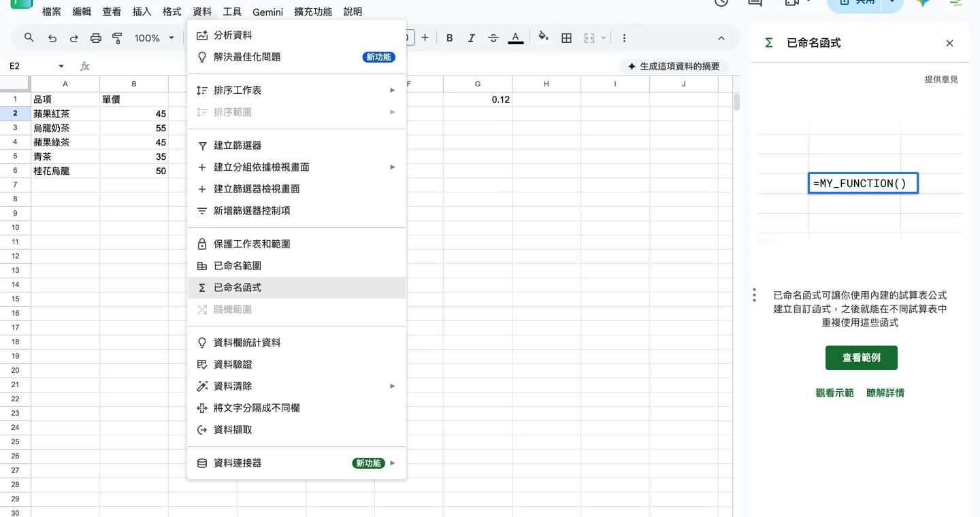Open the 檔案 menu in the menu bar
This screenshot has height=517, width=980.
[52, 12]
